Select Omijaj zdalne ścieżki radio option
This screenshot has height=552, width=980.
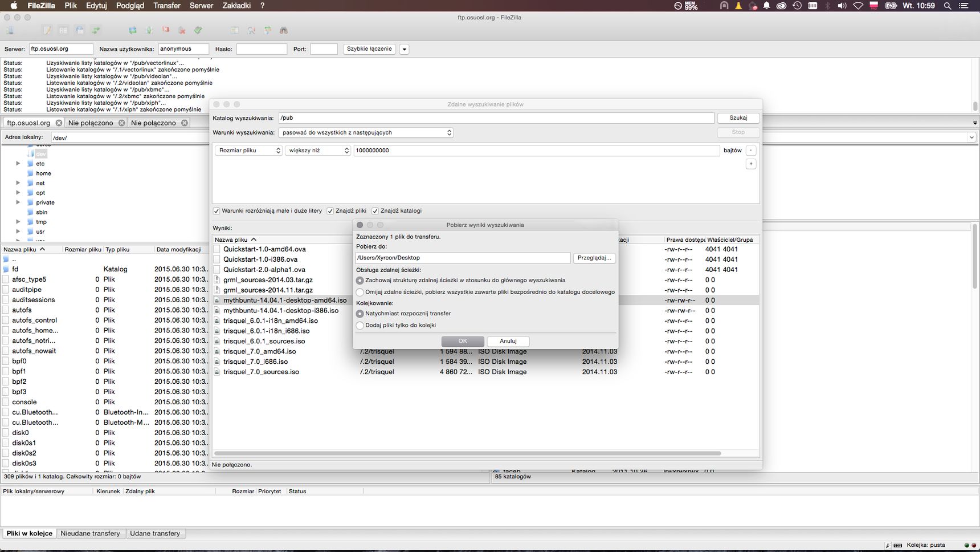(x=360, y=292)
